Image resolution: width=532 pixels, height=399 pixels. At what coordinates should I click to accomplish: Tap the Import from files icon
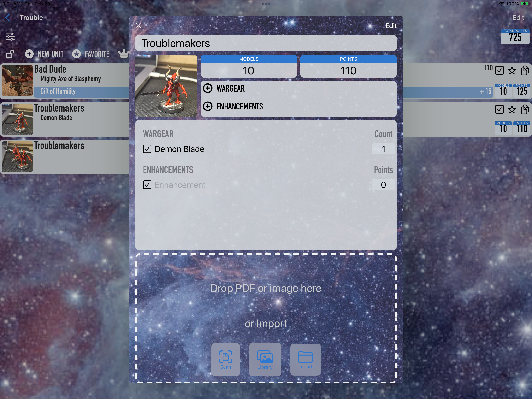click(x=306, y=359)
